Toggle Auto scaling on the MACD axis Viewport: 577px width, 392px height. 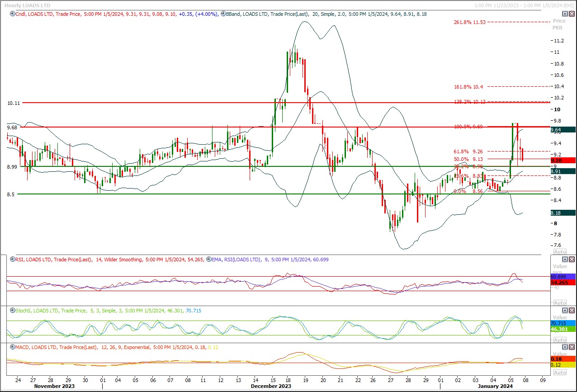coord(559,373)
